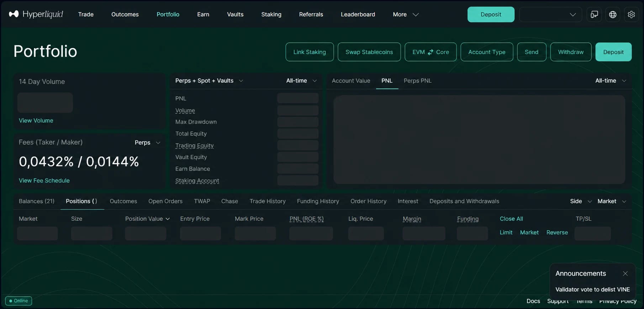The height and width of the screenshot is (309, 644).
Task: Open the View Fee Schedule link
Action: [x=44, y=181]
